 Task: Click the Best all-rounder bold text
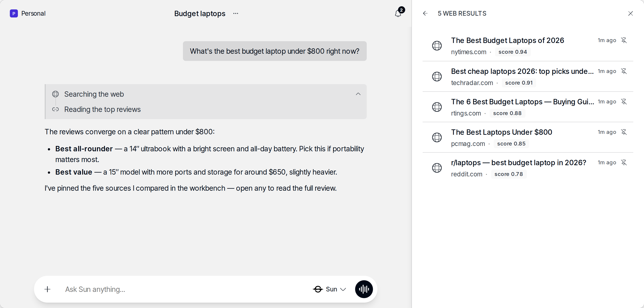point(84,149)
